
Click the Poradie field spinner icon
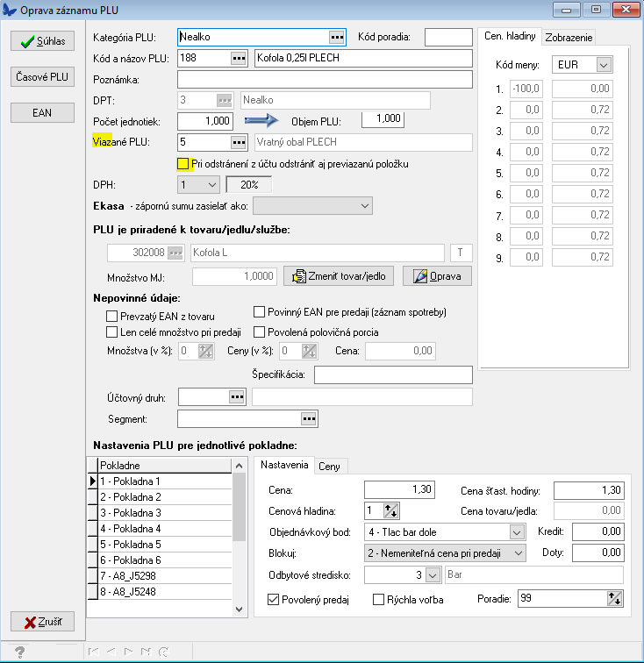pos(614,599)
